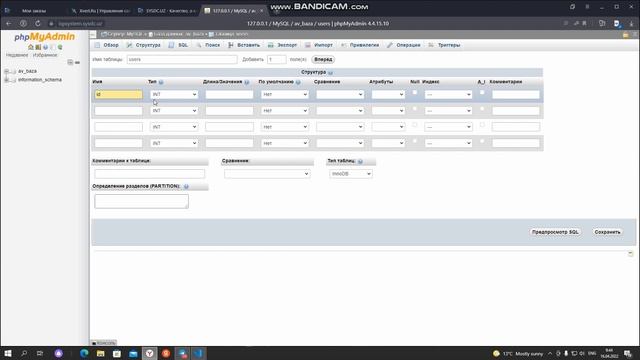Click the Комментарии к таблице input

click(x=150, y=174)
